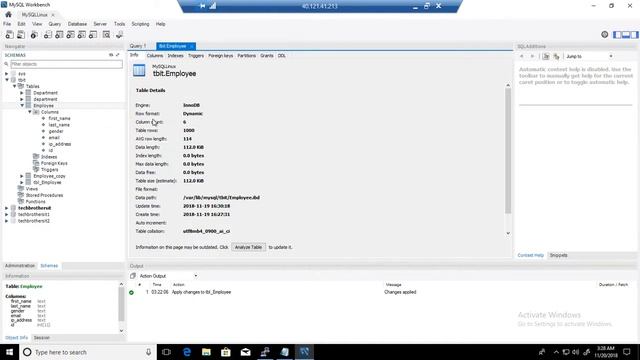Image resolution: width=640 pixels, height=360 pixels.
Task: Click the Task View taskbar icon
Action: pyautogui.click(x=166, y=352)
